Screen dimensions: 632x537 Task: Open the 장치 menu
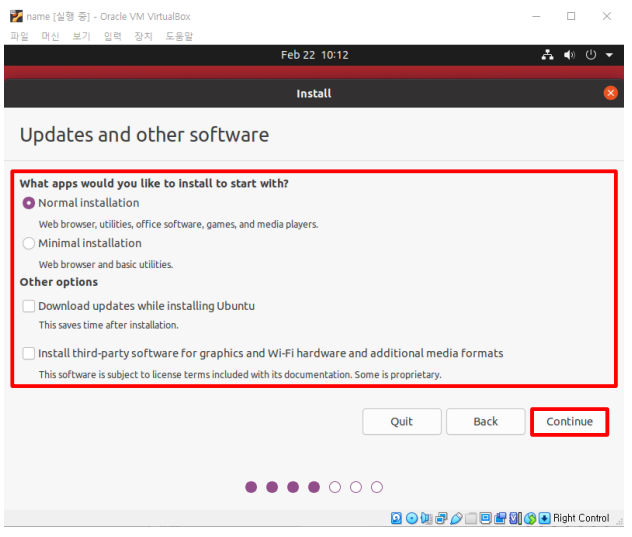click(x=143, y=36)
